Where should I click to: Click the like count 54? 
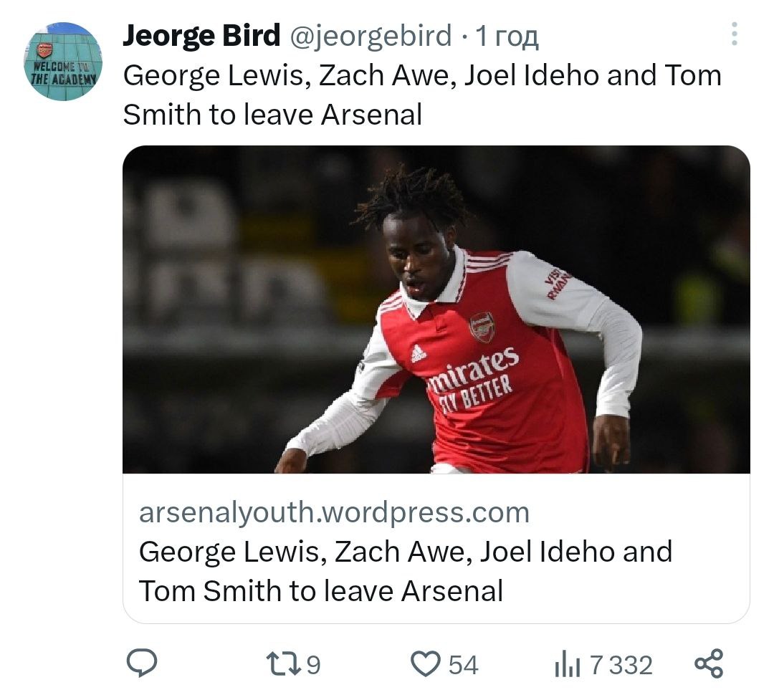pos(463,665)
